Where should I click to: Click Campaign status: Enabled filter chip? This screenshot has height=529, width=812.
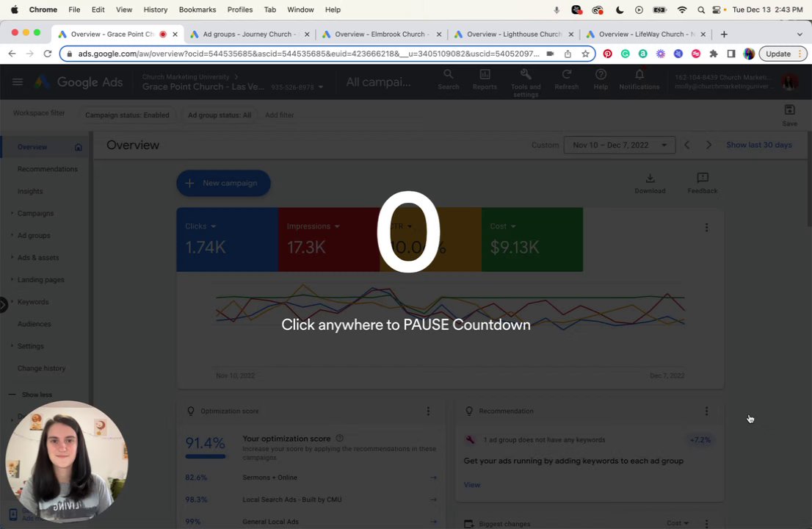click(127, 115)
